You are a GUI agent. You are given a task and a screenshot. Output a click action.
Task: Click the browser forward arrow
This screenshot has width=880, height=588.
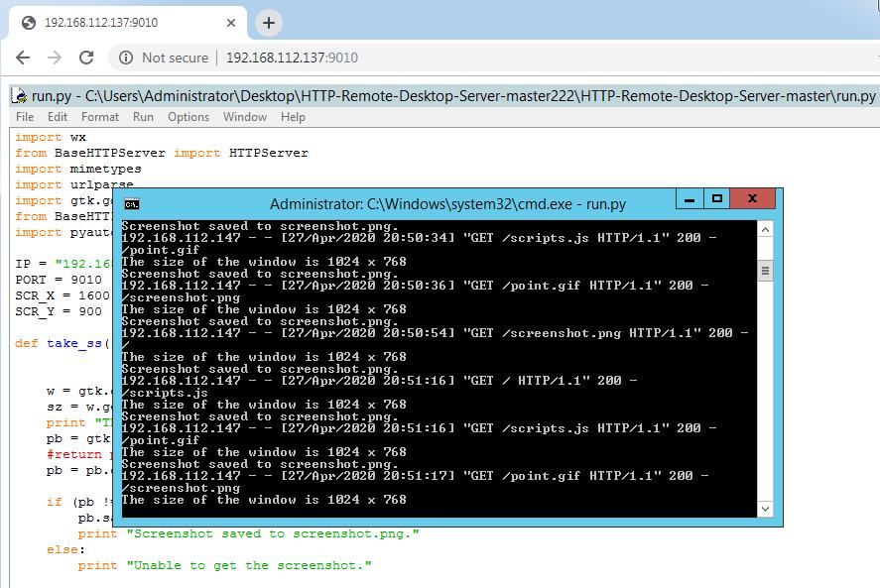55,58
